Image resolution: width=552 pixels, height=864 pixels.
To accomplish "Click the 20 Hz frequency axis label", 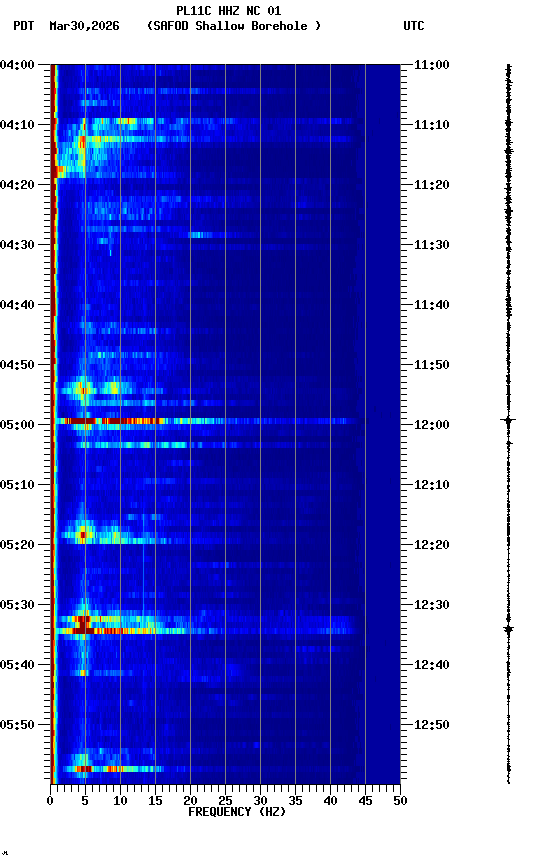I will [190, 801].
